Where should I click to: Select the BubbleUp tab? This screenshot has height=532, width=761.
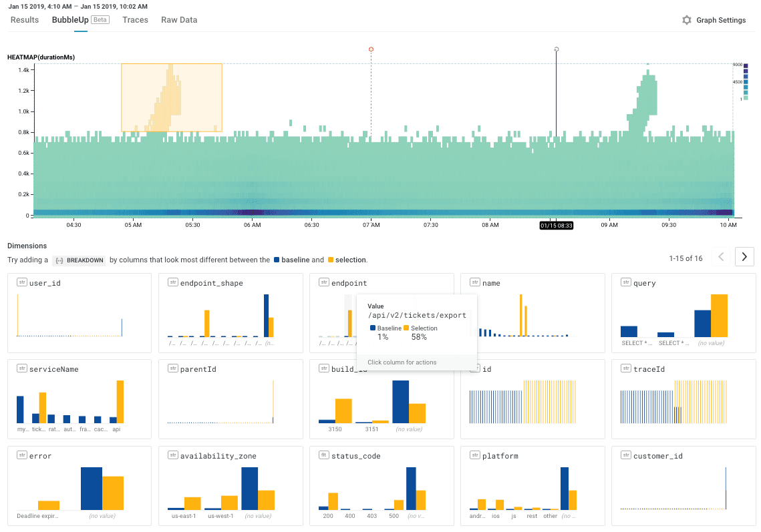pos(70,20)
